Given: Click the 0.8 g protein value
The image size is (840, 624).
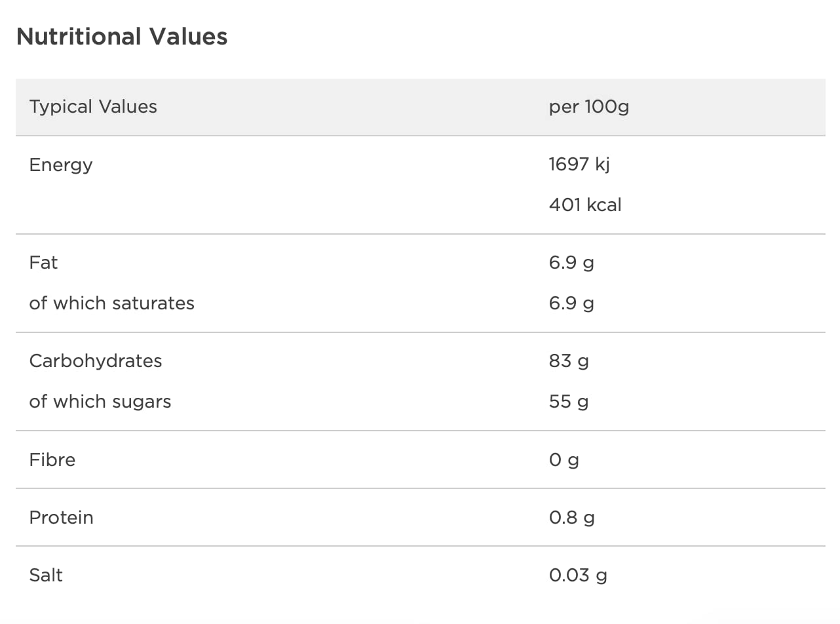Looking at the screenshot, I should point(572,518).
